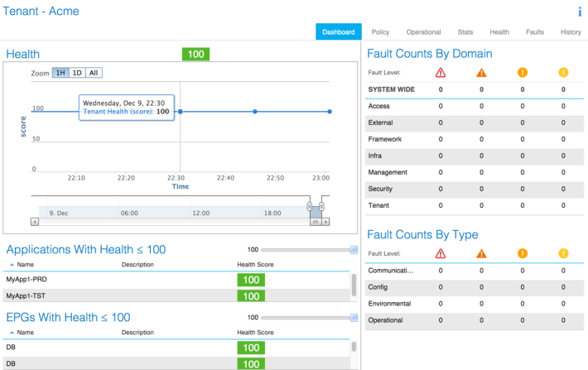This screenshot has height=370, width=588.
Task: Select the All zoom option
Action: 94,73
